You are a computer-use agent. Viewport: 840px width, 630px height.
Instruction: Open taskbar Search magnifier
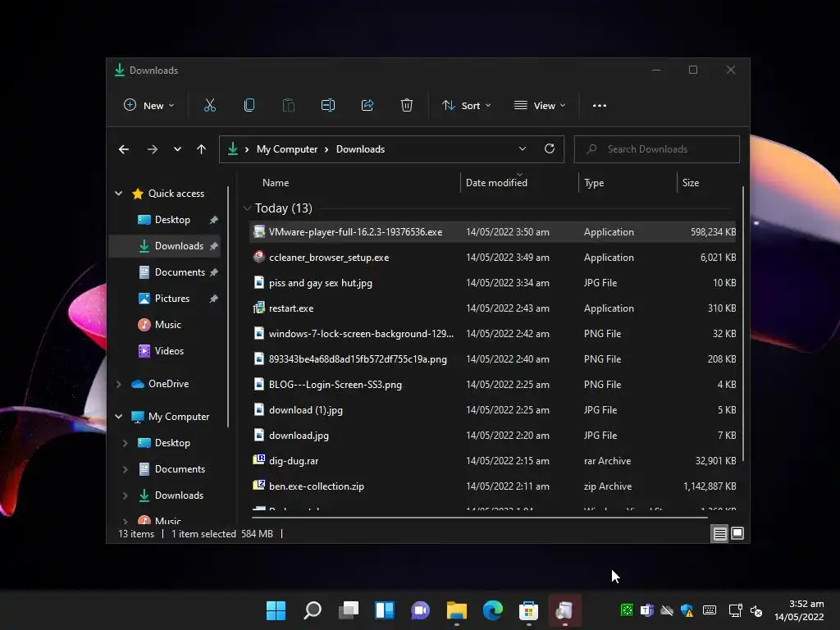pos(313,610)
